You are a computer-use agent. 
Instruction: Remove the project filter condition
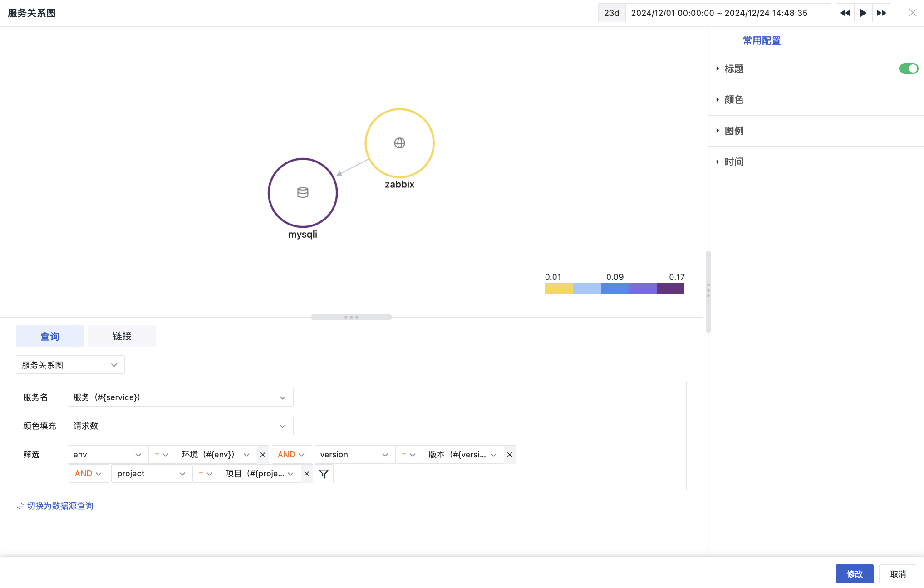pyautogui.click(x=307, y=474)
